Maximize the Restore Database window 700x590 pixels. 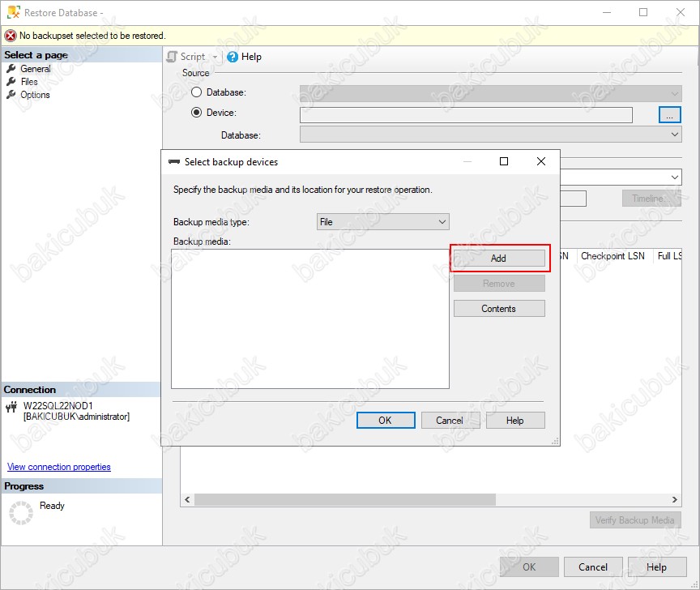click(x=643, y=12)
